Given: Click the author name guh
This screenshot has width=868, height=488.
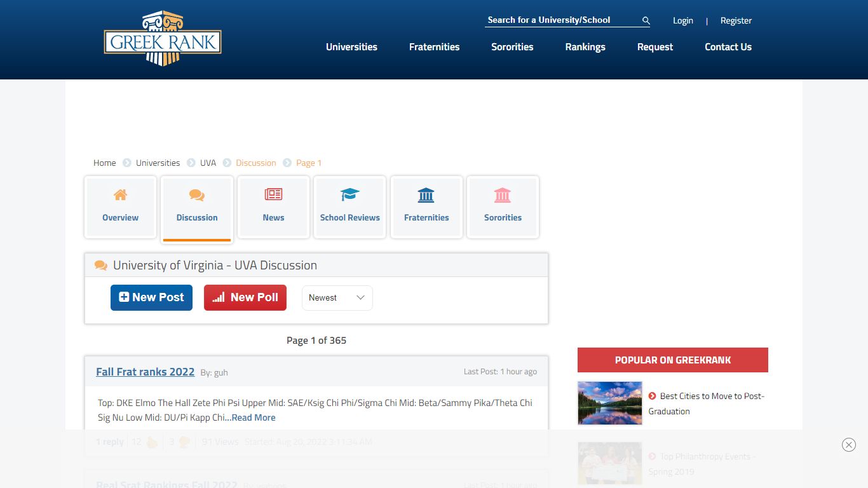Looking at the screenshot, I should click(x=220, y=372).
